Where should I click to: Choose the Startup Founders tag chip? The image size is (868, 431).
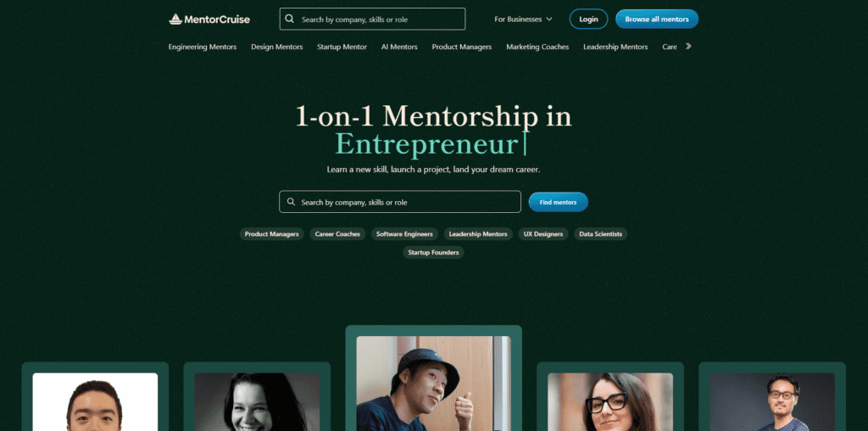point(433,252)
